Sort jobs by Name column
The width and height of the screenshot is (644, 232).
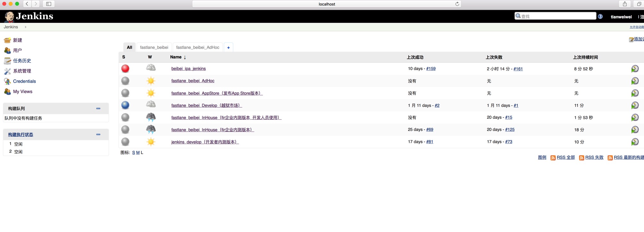pyautogui.click(x=178, y=57)
